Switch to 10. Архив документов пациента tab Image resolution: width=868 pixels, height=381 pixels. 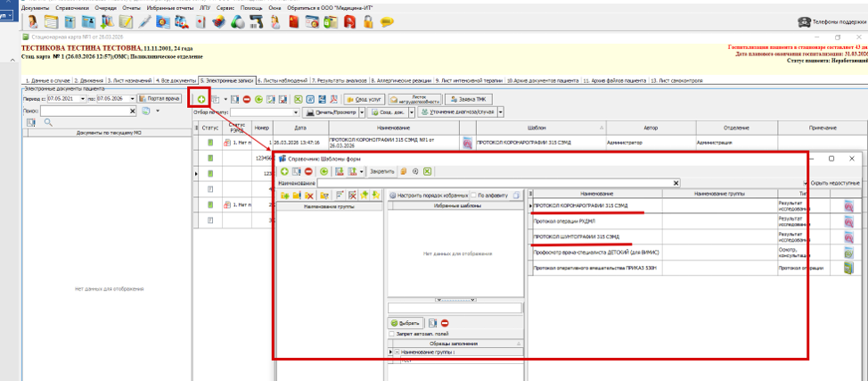[x=543, y=80]
